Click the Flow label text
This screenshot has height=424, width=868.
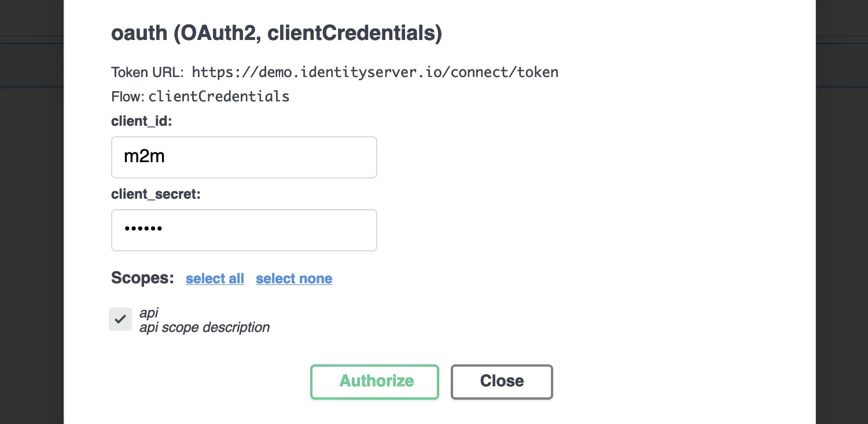point(127,96)
